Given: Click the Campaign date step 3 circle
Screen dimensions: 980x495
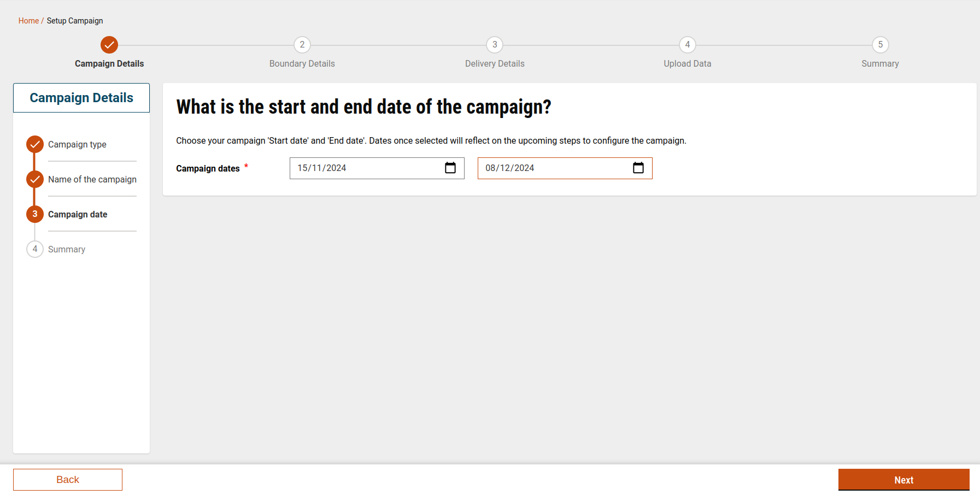Looking at the screenshot, I should (x=35, y=214).
